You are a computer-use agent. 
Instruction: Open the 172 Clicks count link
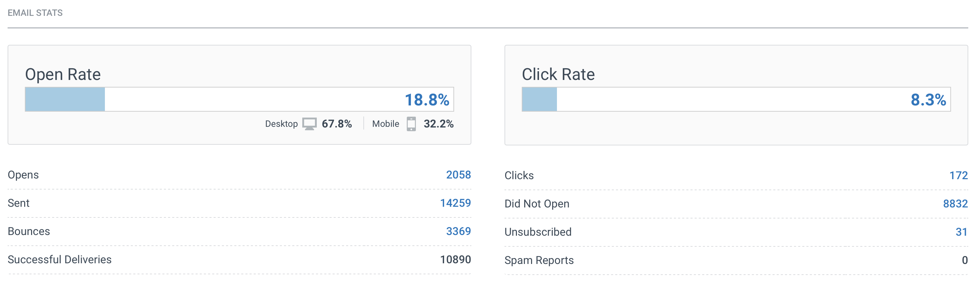pyautogui.click(x=958, y=176)
